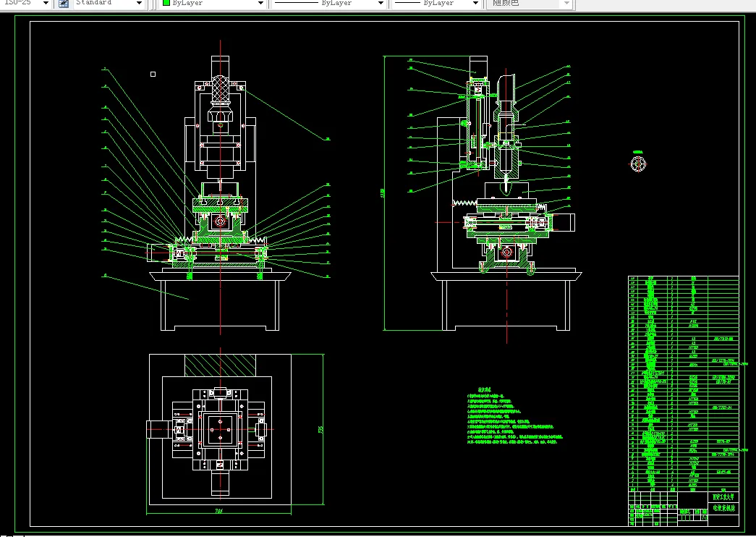Select the horizontal dimension under the top view

[220, 512]
